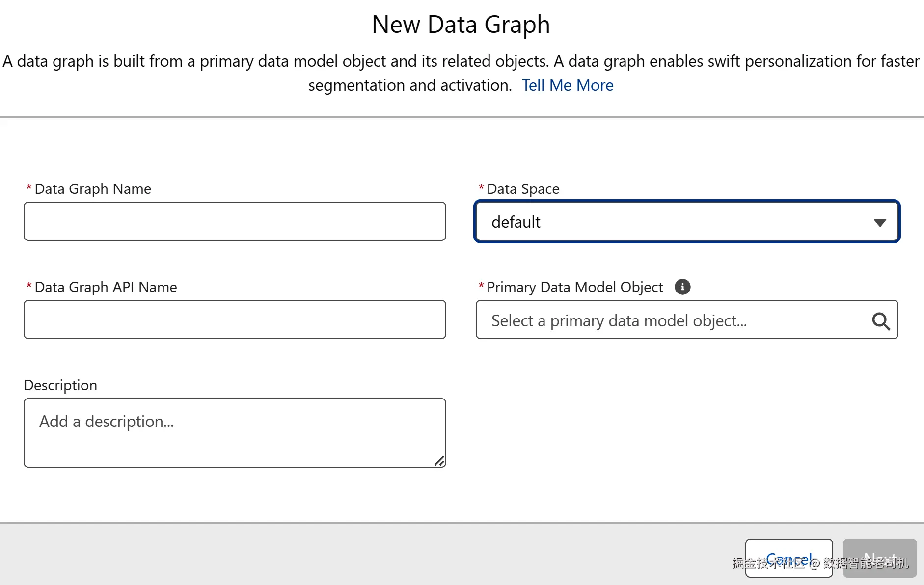
Task: Click the Description box resize handle
Action: click(x=440, y=461)
